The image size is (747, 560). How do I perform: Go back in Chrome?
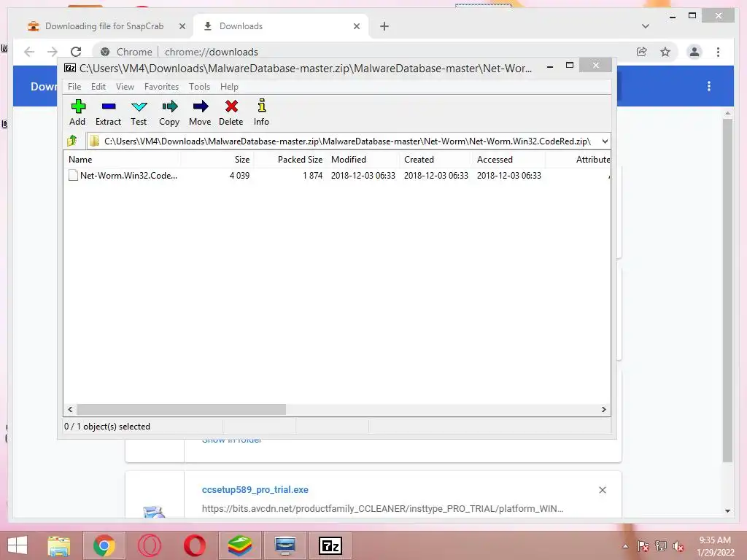pyautogui.click(x=29, y=52)
